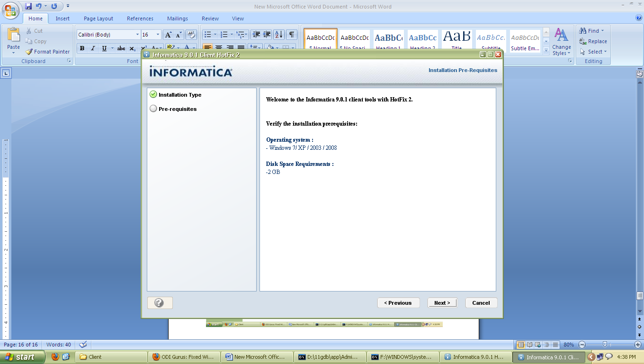Switch to Web Layout view
The width and height of the screenshot is (644, 364).
coord(538,345)
